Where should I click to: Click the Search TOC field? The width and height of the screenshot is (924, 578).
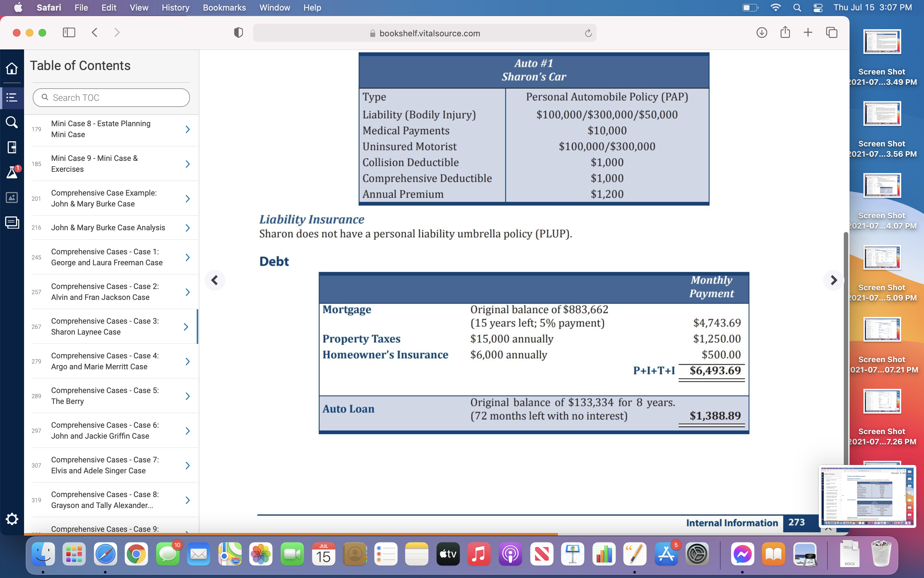point(111,98)
